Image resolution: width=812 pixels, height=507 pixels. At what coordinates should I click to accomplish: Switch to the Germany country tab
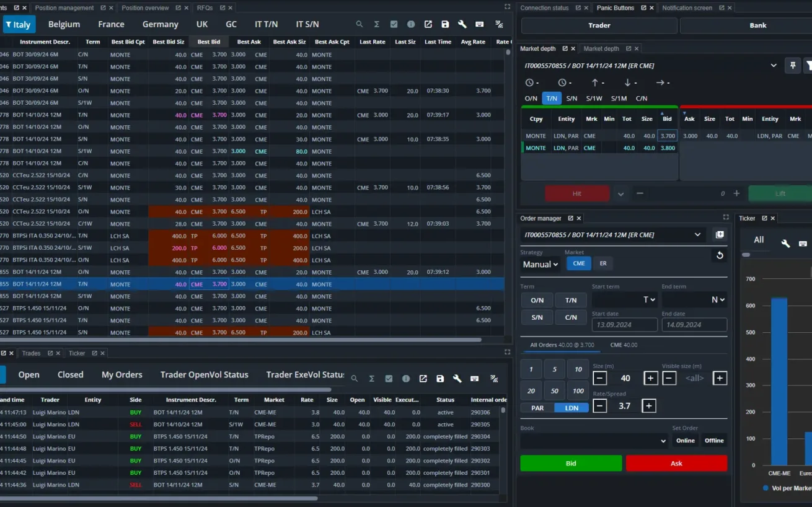160,24
